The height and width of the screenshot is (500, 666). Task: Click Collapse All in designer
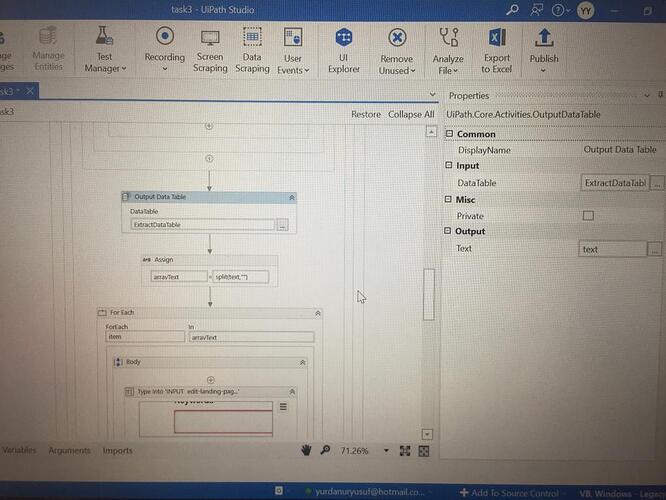point(411,114)
